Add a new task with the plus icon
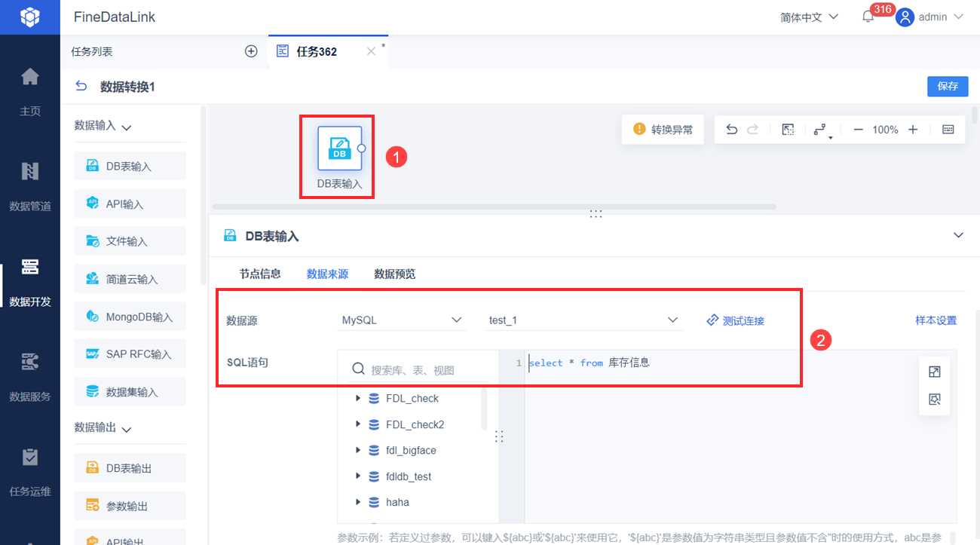Screen dimensions: 980x545 point(252,51)
